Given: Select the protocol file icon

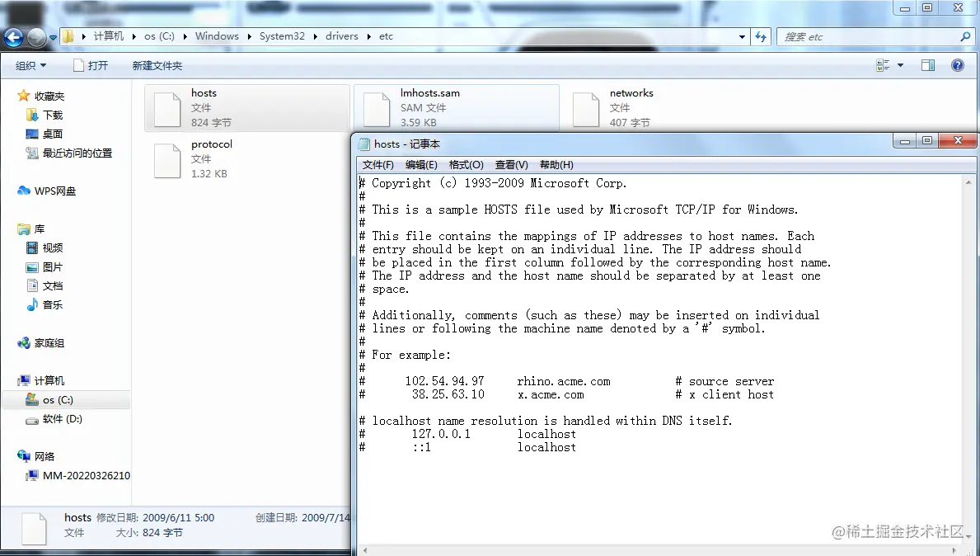Looking at the screenshot, I should pos(167,160).
